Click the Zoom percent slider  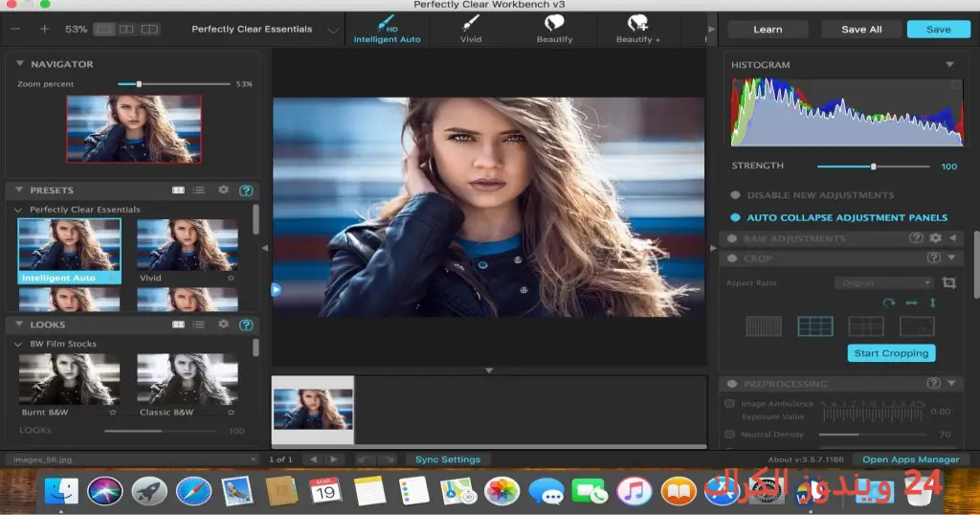coord(174,83)
